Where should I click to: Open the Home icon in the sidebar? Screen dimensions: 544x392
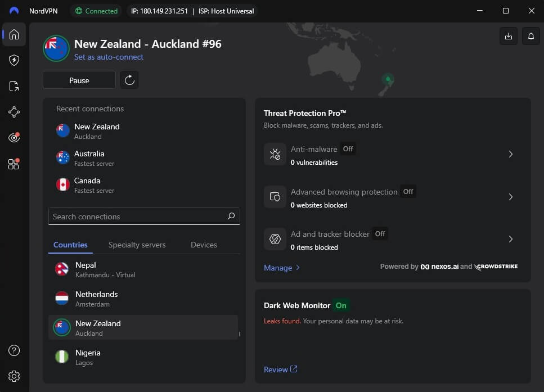(x=14, y=34)
